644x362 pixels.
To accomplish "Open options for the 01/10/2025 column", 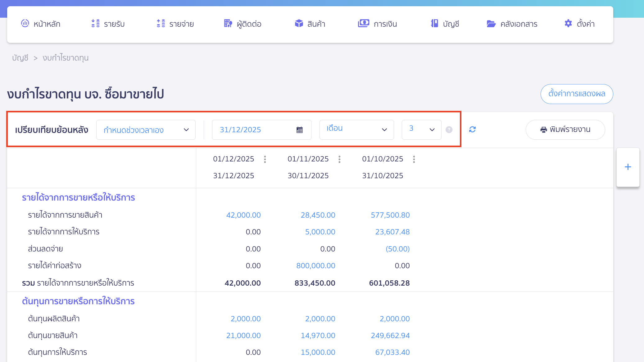I will 414,159.
